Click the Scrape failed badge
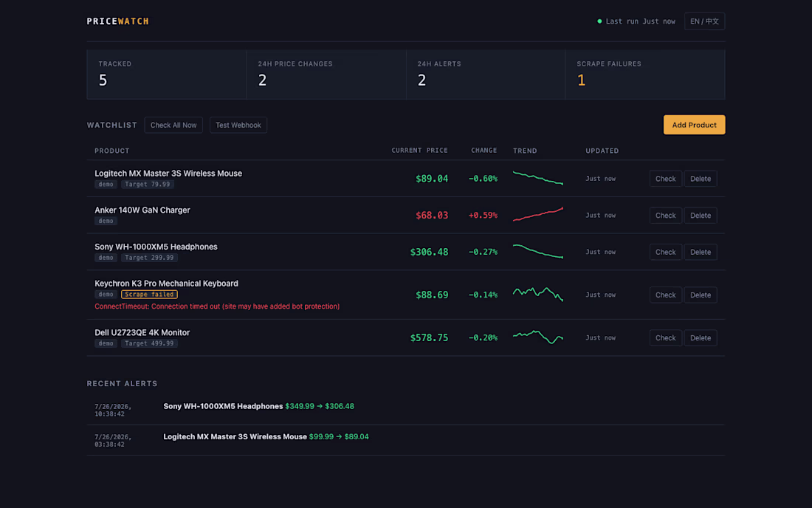Viewport: 812px width, 508px height. coord(149,295)
